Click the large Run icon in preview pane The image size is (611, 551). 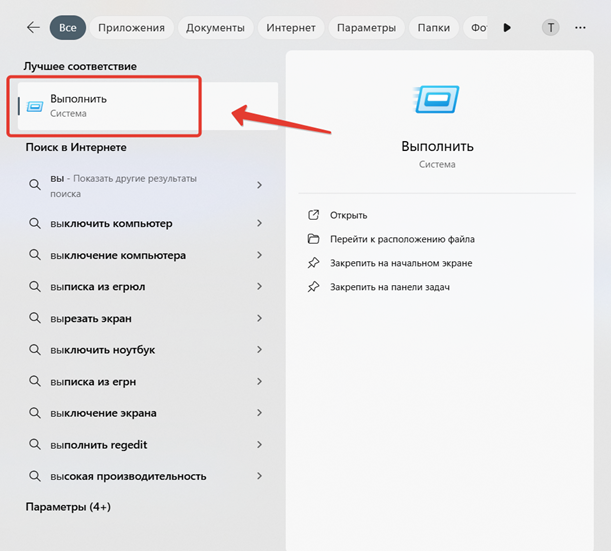click(x=437, y=102)
